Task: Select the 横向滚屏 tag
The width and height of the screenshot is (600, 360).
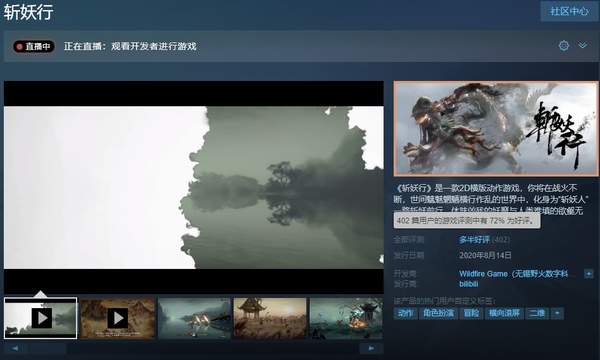Action: pos(504,313)
